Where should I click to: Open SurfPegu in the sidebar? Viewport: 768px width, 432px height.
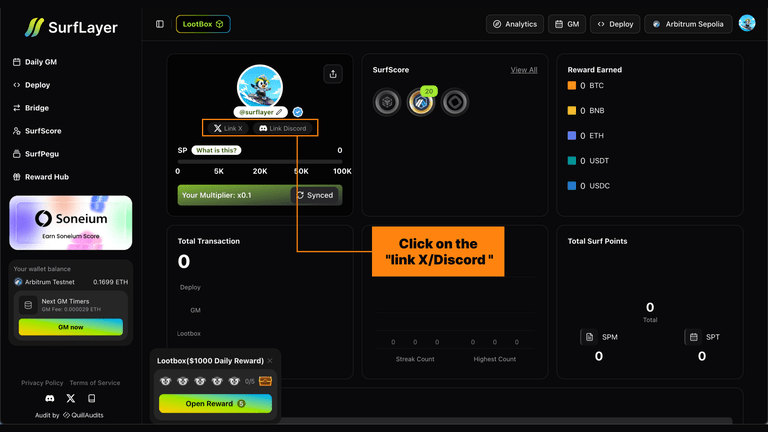click(x=36, y=154)
